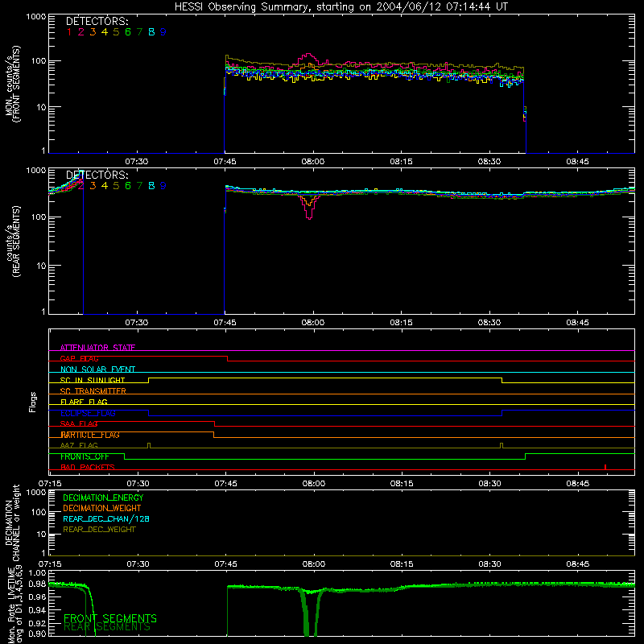The height and width of the screenshot is (644, 644).
Task: Click the 08:00 tick label under the front segments plot
Action: (x=313, y=162)
